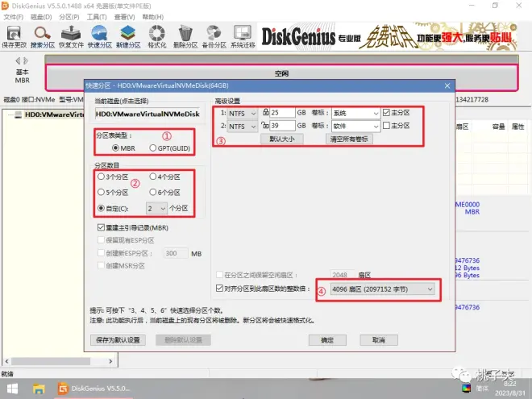Screen dimensions: 532x399
Task: Click the 格式化 toolbar icon
Action: tap(156, 36)
